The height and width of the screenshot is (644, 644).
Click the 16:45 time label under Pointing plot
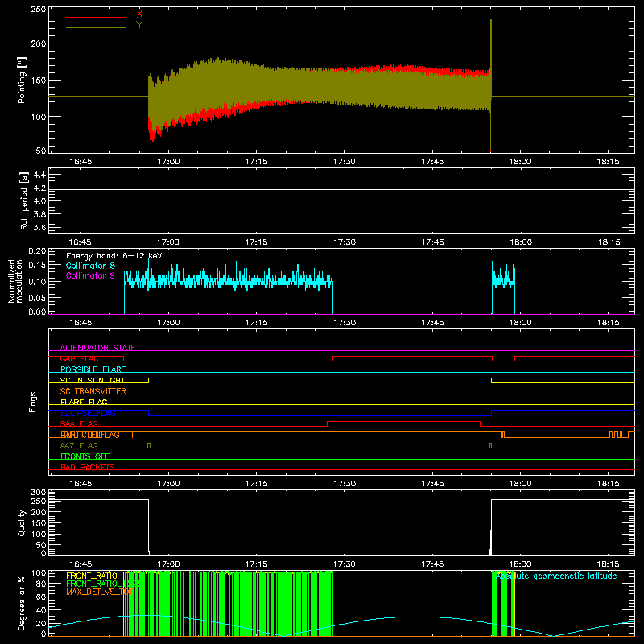pos(80,162)
